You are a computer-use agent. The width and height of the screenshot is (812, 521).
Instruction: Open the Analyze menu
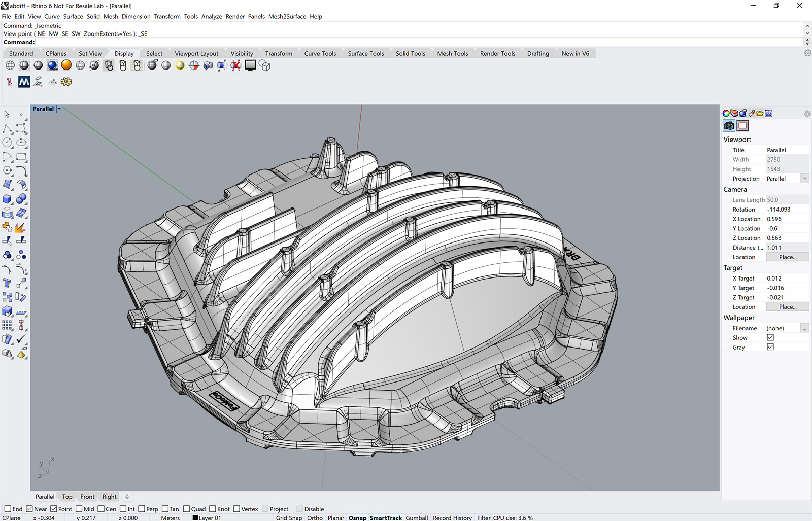click(212, 16)
